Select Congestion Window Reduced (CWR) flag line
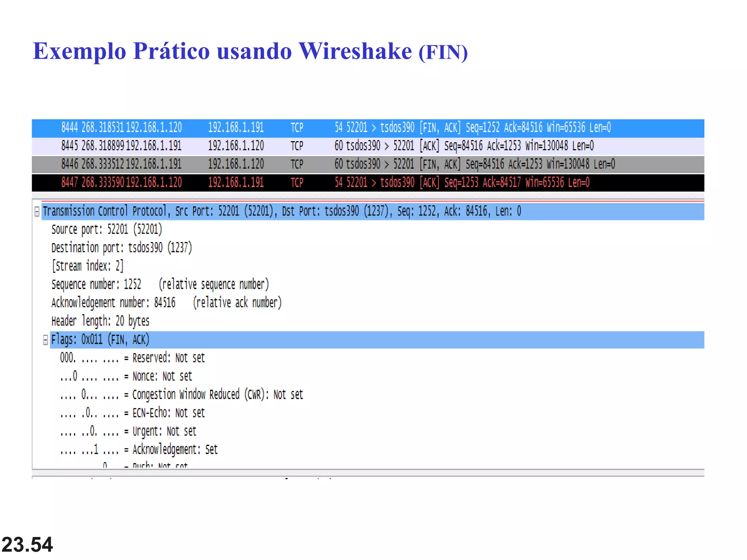This screenshot has height=560, width=747. 182,394
